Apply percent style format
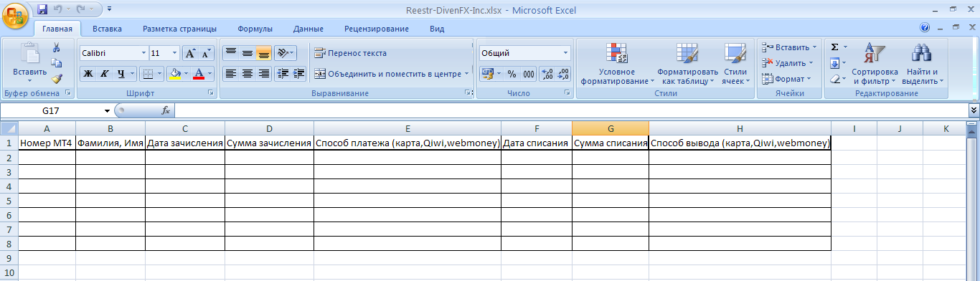 (x=512, y=73)
